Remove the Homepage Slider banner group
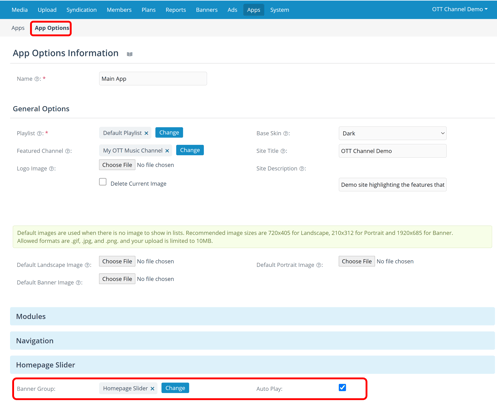Screen dimensions: 497x409 [x=152, y=389]
